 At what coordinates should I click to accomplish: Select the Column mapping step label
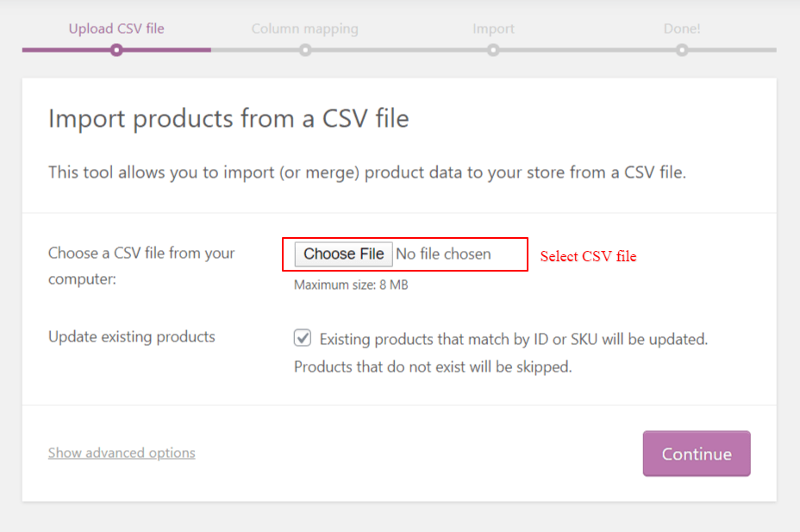[x=304, y=28]
